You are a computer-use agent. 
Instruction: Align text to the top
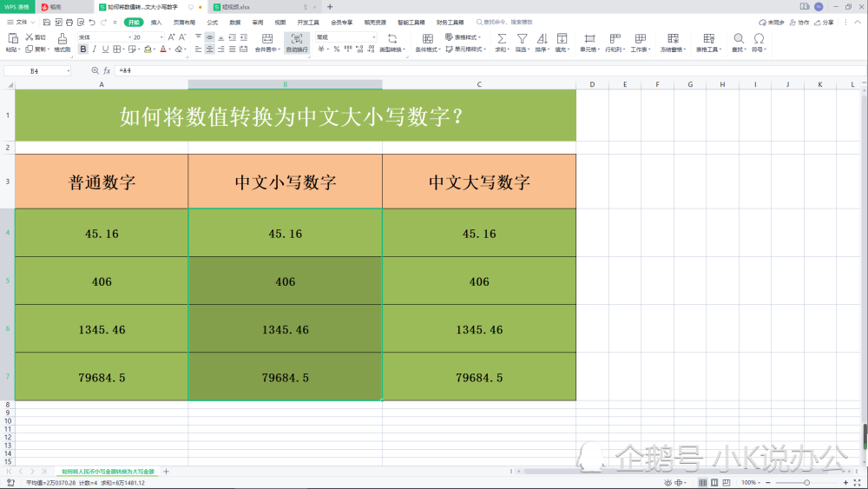coord(198,37)
